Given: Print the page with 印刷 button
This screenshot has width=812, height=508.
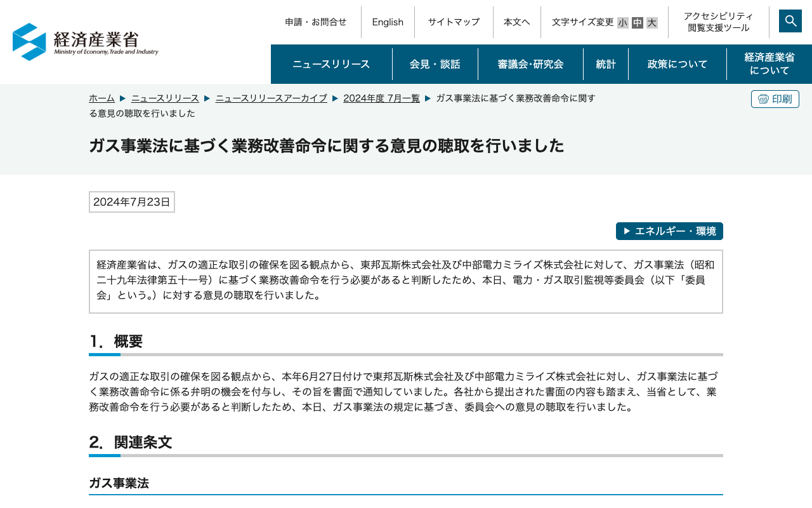Looking at the screenshot, I should point(775,99).
